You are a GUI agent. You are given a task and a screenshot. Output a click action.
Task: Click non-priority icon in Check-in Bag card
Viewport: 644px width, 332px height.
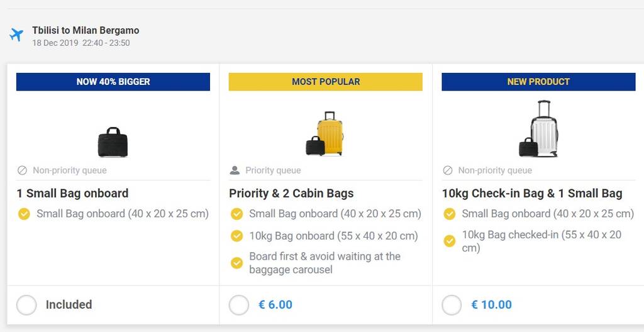[x=448, y=170]
